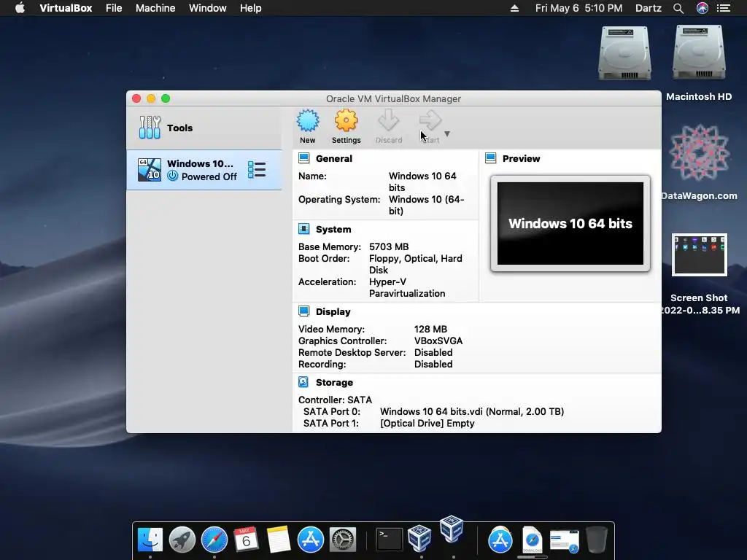Click Remote Desktop Server Disabled value
The width and height of the screenshot is (747, 560).
[x=433, y=352]
